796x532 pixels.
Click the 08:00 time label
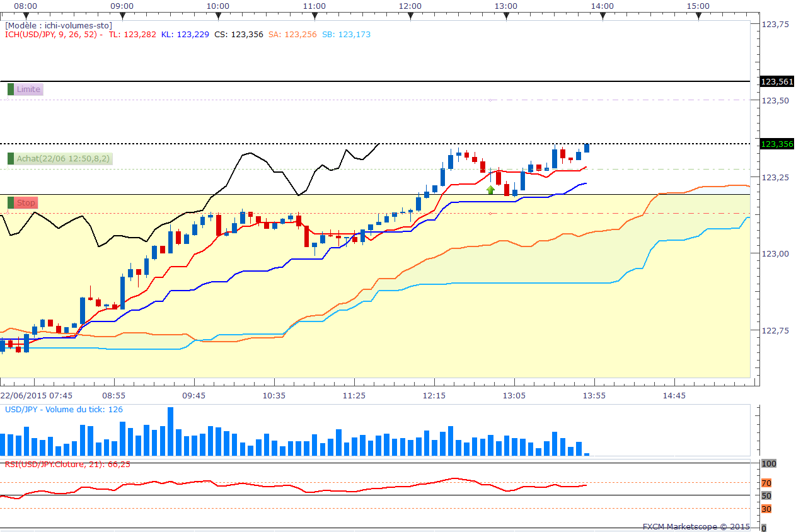coord(25,6)
